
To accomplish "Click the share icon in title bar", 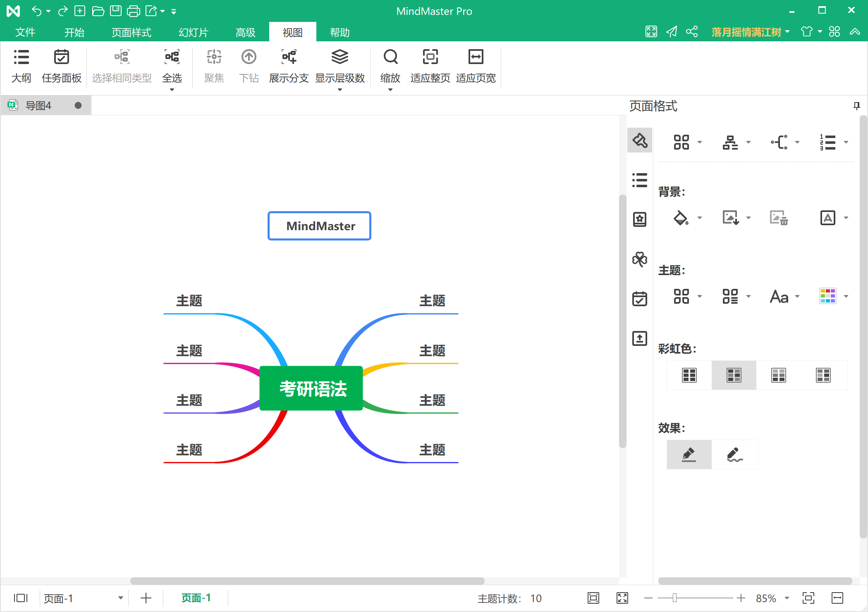I will coord(692,32).
